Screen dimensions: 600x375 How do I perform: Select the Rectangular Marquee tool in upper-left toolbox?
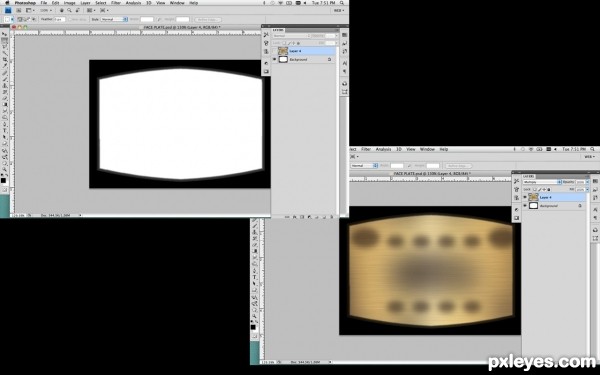tap(5, 40)
